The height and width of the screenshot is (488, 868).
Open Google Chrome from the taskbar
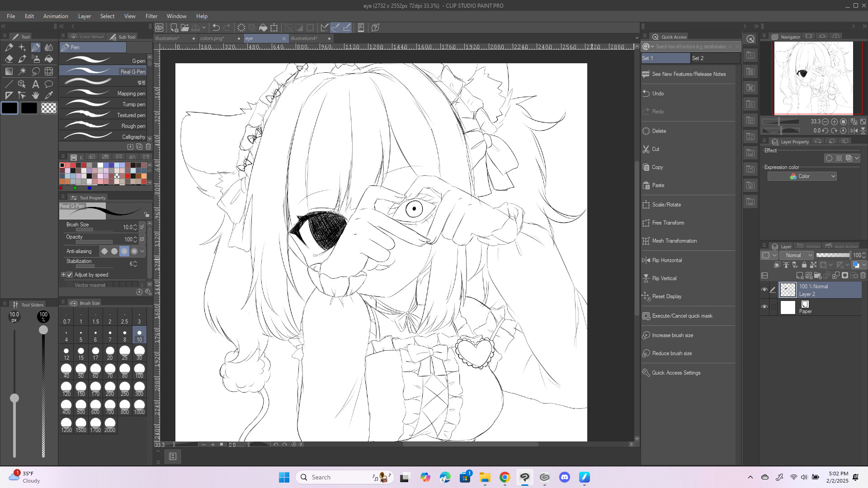tap(505, 477)
